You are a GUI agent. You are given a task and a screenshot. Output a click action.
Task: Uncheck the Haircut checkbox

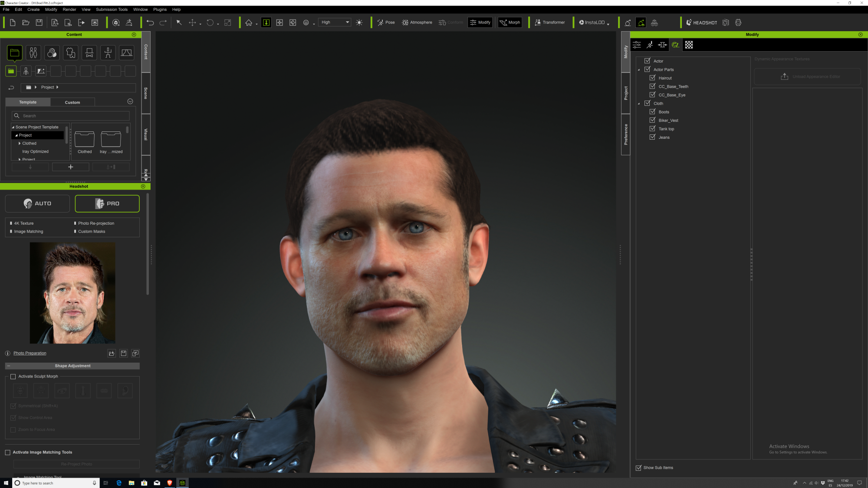(x=652, y=78)
